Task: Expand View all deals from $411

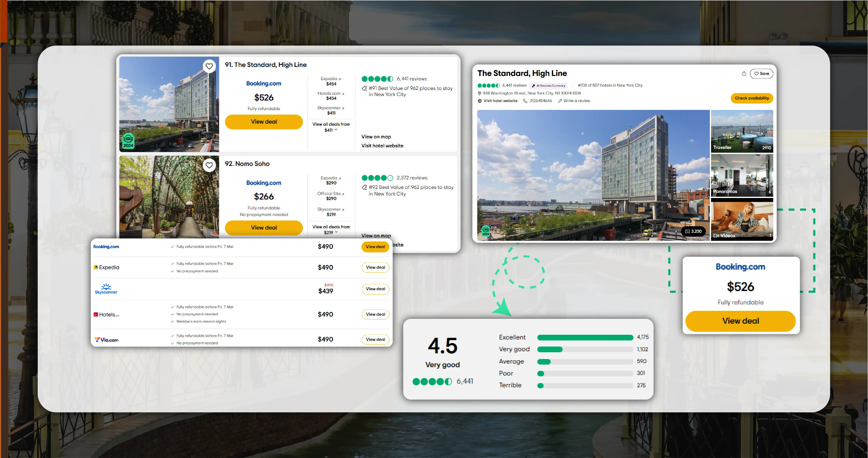Action: click(331, 127)
